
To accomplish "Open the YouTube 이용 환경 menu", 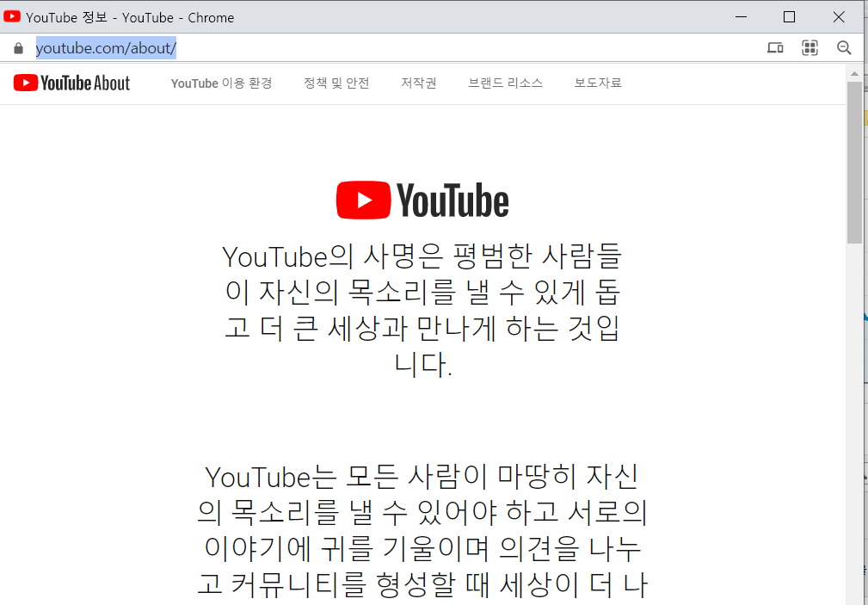I will (x=221, y=83).
